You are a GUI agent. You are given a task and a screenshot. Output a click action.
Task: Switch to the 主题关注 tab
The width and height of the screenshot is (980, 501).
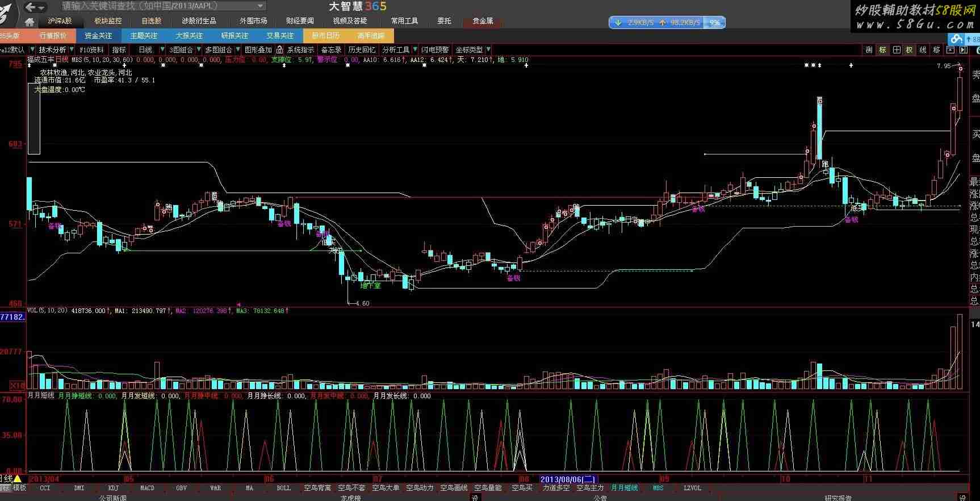point(144,35)
